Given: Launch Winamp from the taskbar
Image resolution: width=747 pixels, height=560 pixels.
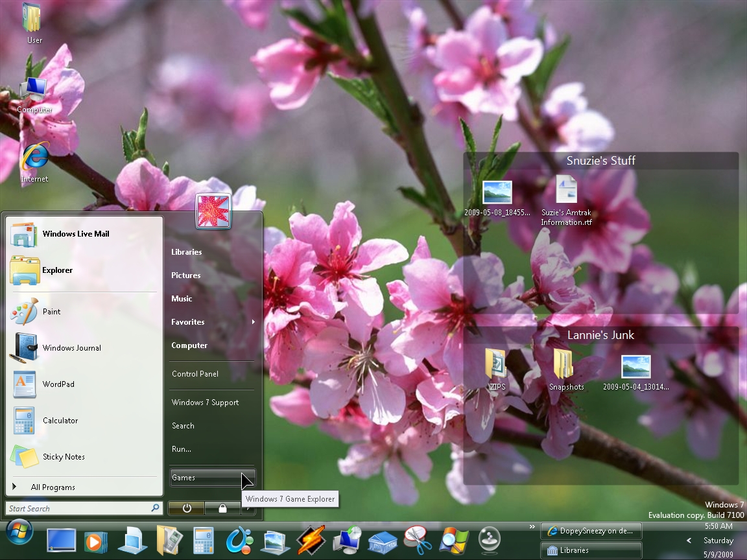Looking at the screenshot, I should [x=311, y=539].
